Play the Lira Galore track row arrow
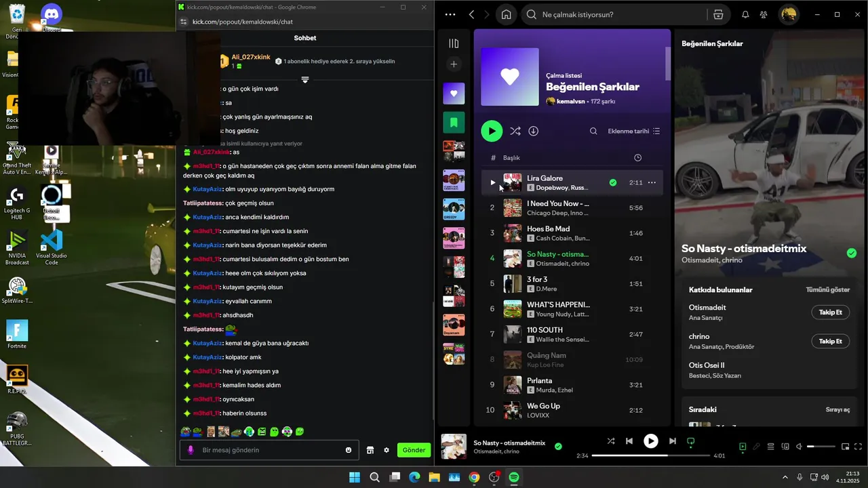Viewport: 868px width, 488px height. click(x=492, y=182)
